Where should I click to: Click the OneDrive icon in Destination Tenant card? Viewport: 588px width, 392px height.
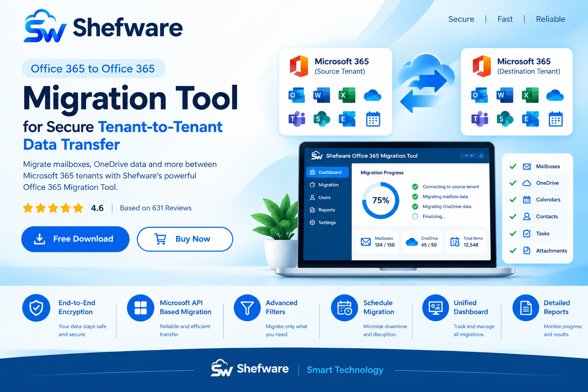[555, 95]
